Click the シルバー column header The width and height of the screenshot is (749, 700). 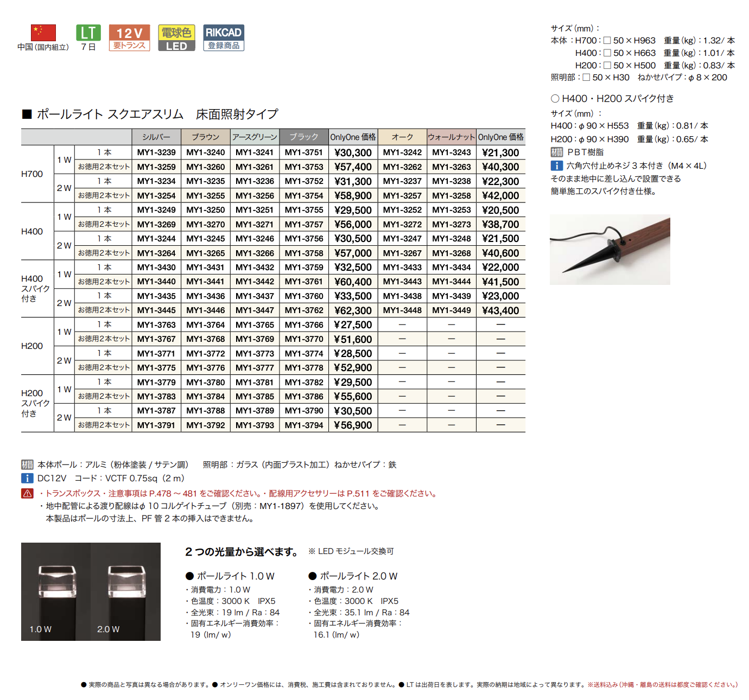click(x=156, y=137)
